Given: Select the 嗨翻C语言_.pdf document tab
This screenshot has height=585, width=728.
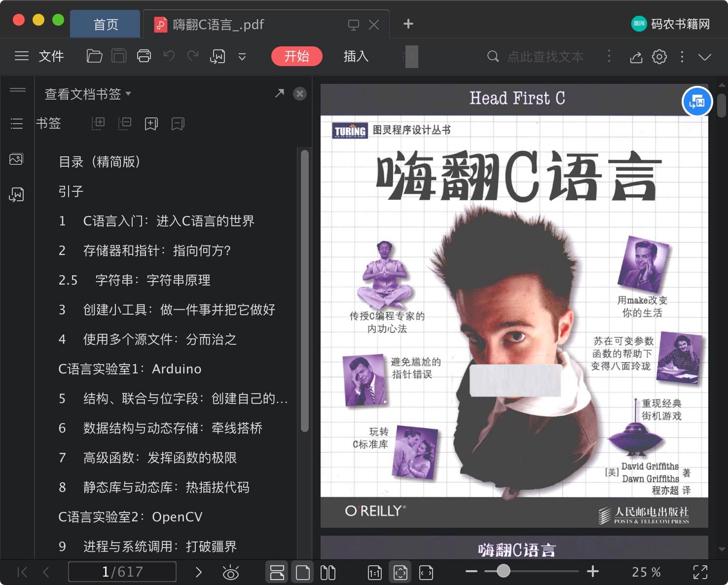Looking at the screenshot, I should 218,24.
